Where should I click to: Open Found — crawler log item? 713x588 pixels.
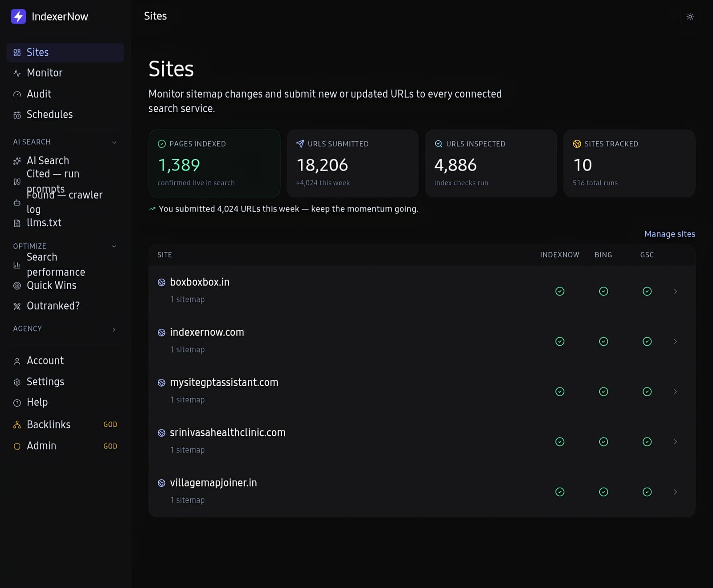pyautogui.click(x=66, y=202)
